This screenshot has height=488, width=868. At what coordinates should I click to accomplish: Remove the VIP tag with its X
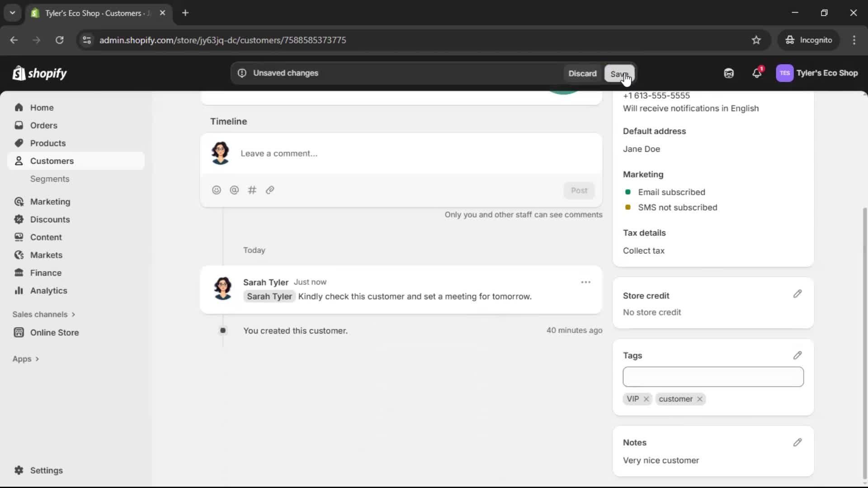pos(646,399)
